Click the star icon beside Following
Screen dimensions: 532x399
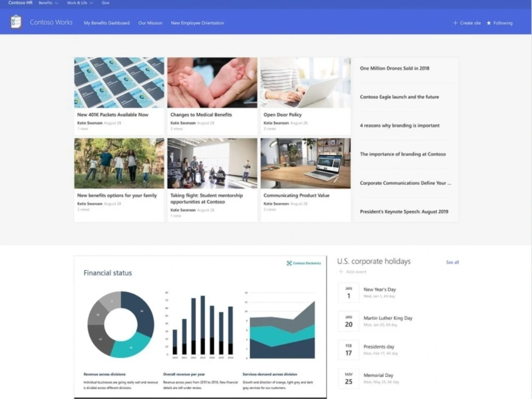tap(489, 23)
